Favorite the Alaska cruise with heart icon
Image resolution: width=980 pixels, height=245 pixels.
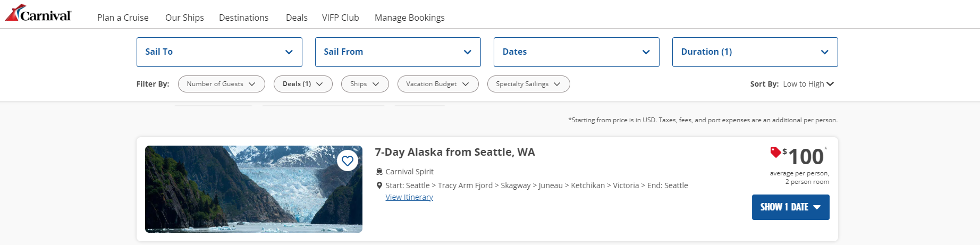point(348,160)
